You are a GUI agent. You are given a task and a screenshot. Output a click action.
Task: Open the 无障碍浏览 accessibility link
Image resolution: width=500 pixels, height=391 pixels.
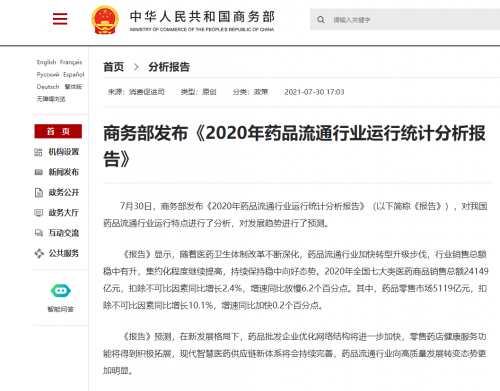tap(51, 99)
